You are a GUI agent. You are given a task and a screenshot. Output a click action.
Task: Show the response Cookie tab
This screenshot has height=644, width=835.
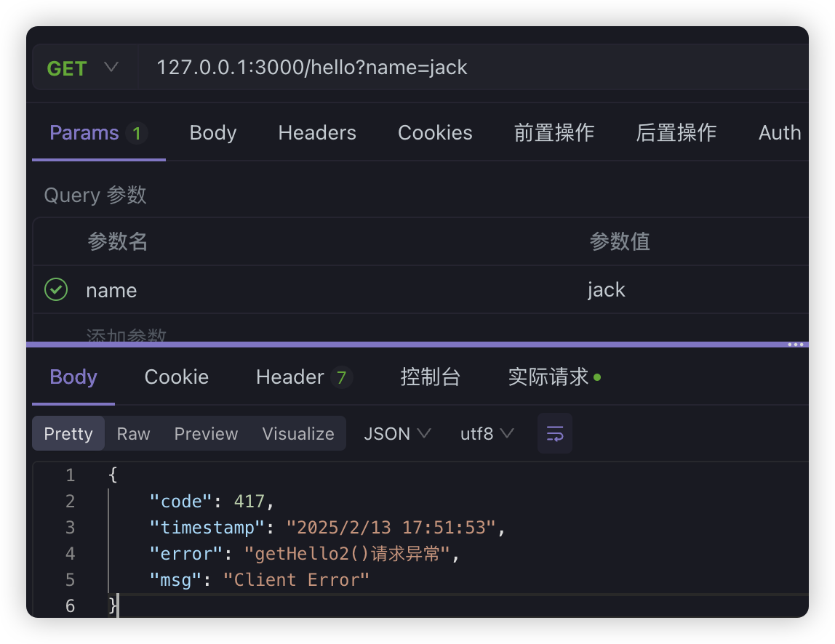pos(176,377)
